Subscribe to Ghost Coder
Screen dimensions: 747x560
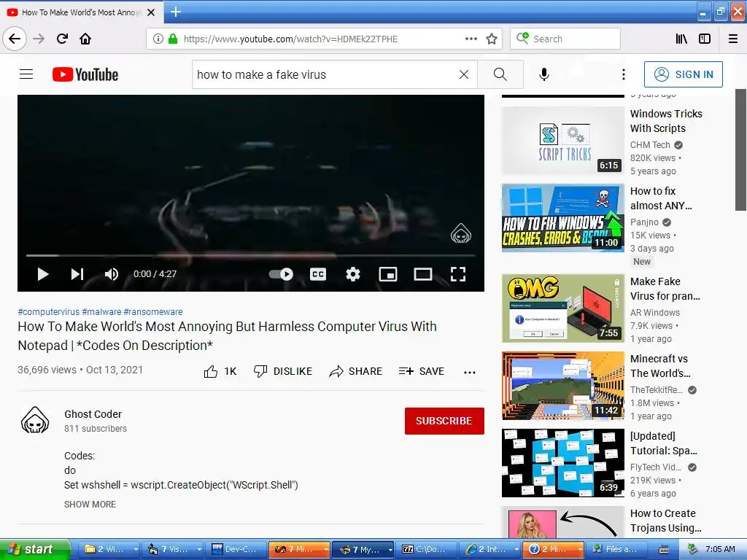[x=444, y=421]
